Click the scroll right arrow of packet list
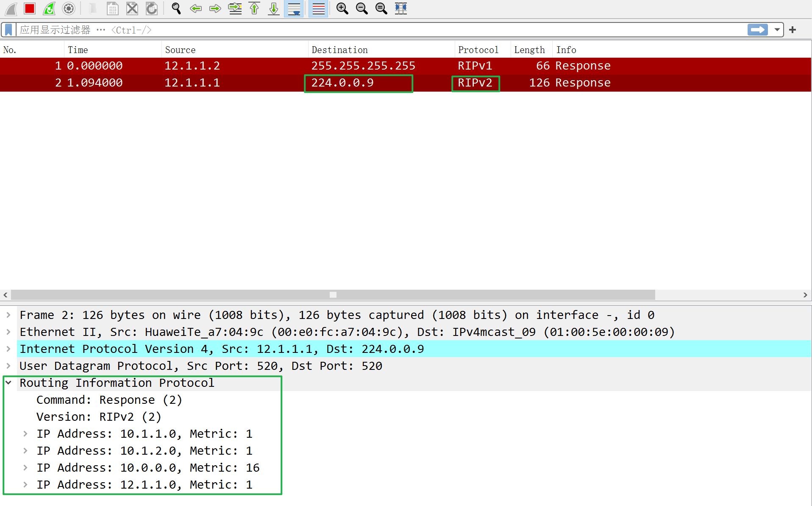 pos(805,295)
